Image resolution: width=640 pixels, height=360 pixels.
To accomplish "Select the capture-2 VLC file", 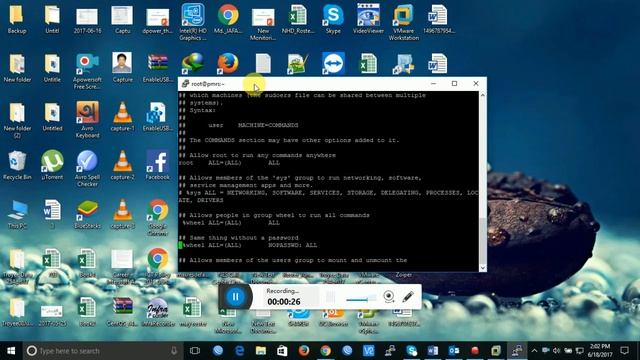I will pos(122,165).
